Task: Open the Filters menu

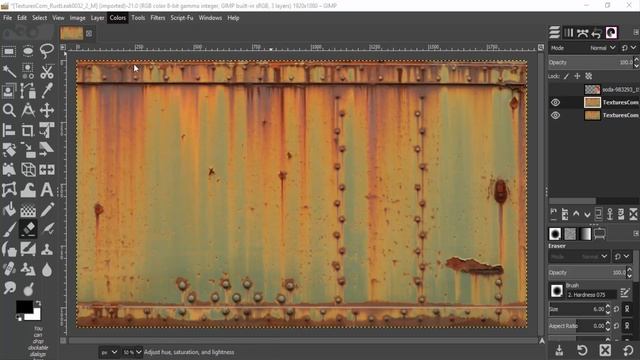Action: pos(158,18)
